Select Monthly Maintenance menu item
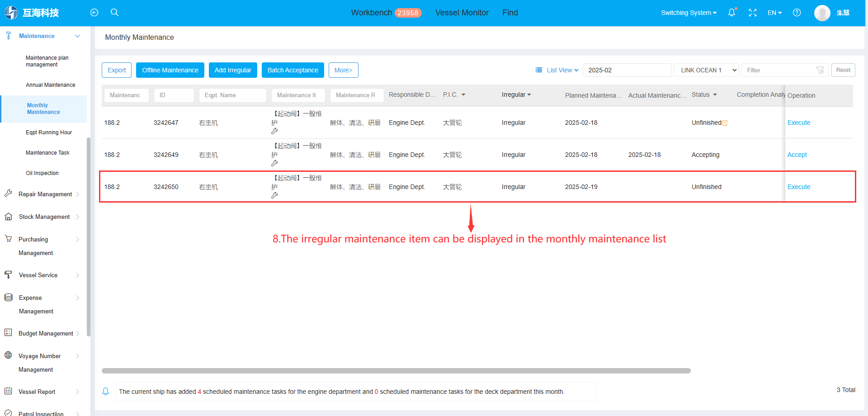 tap(43, 109)
